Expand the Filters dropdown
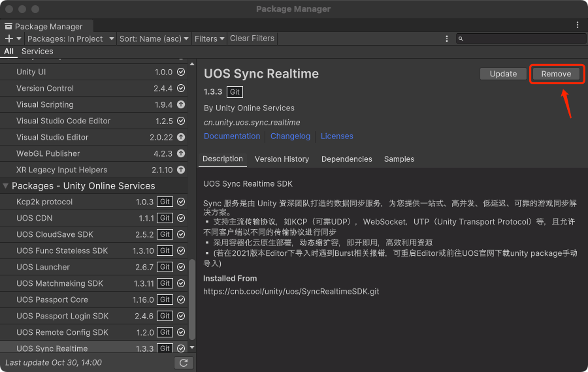 208,39
